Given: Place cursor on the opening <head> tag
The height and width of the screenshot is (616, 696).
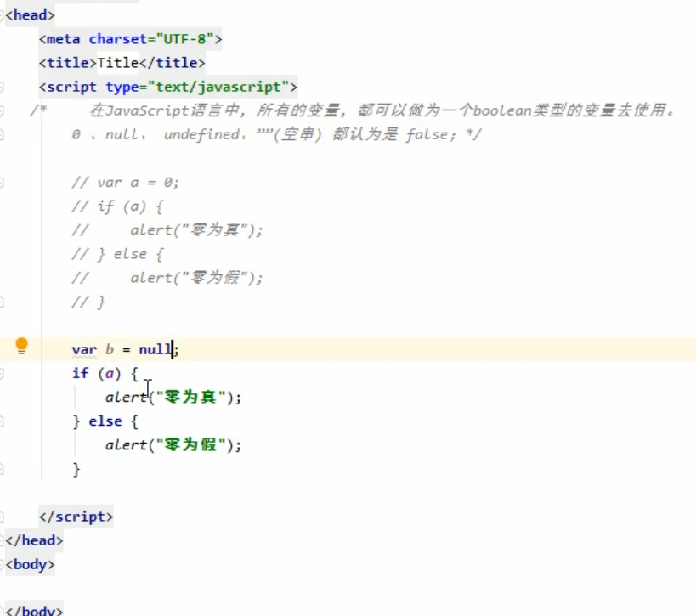Looking at the screenshot, I should coord(30,15).
